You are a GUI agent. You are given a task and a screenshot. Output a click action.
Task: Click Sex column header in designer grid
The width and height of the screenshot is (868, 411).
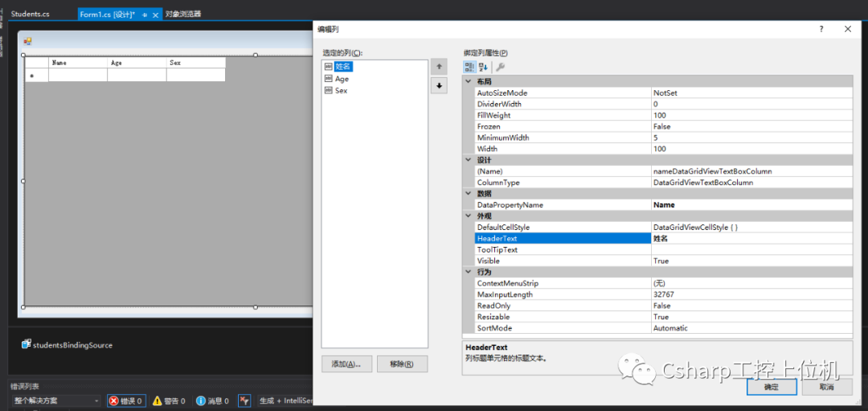[x=196, y=63]
